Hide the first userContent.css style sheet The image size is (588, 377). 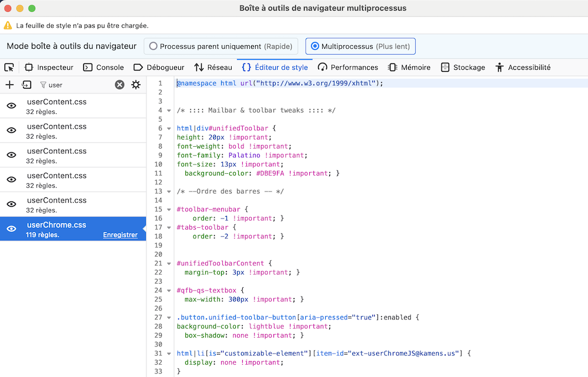(x=11, y=106)
